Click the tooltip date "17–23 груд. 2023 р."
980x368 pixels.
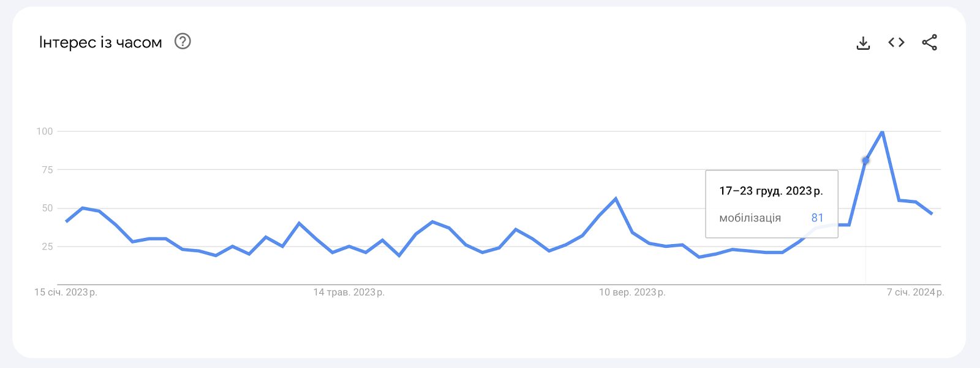771,191
